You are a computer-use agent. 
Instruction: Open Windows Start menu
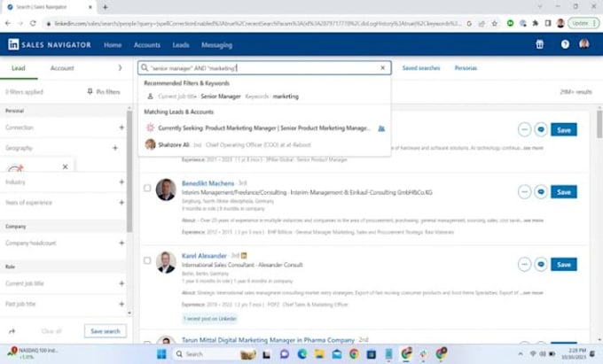tap(162, 353)
